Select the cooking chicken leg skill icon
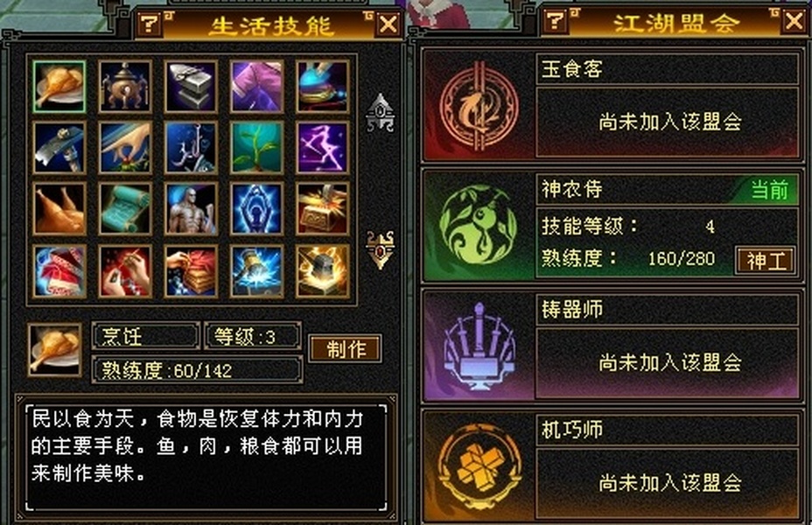 pos(59,87)
